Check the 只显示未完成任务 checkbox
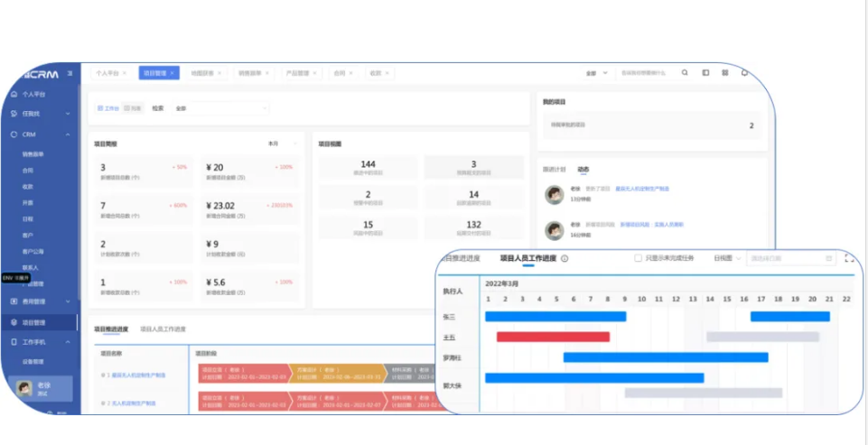Image resolution: width=868 pixels, height=445 pixels. (638, 258)
